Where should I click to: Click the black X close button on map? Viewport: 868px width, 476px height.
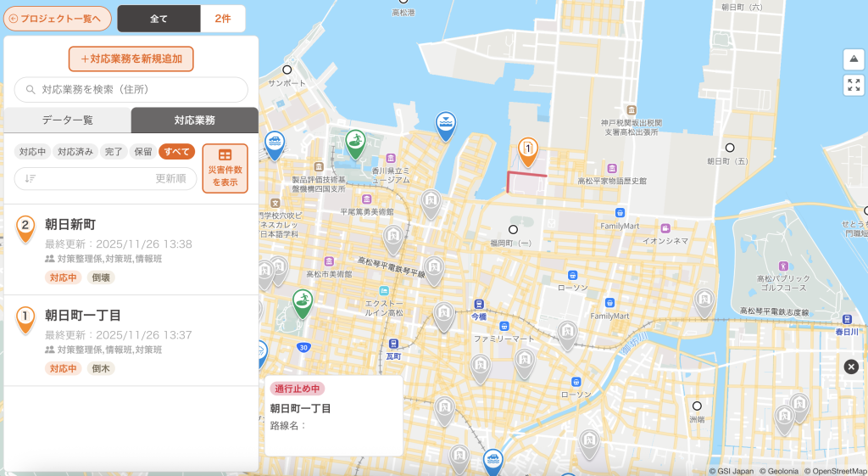(851, 367)
